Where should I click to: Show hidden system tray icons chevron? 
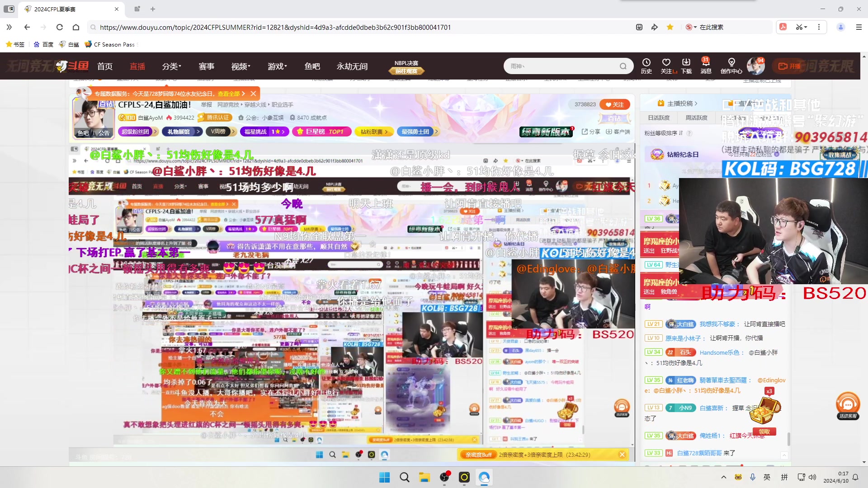click(723, 477)
